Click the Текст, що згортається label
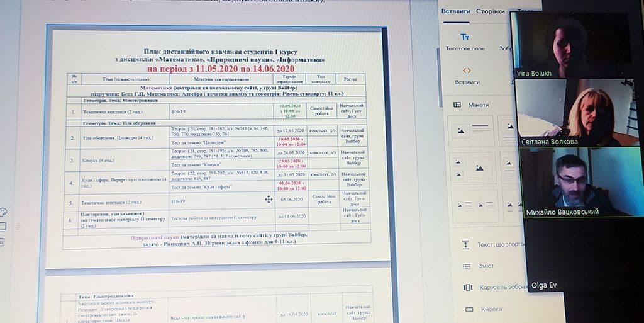This screenshot has width=644, height=323. [x=501, y=244]
